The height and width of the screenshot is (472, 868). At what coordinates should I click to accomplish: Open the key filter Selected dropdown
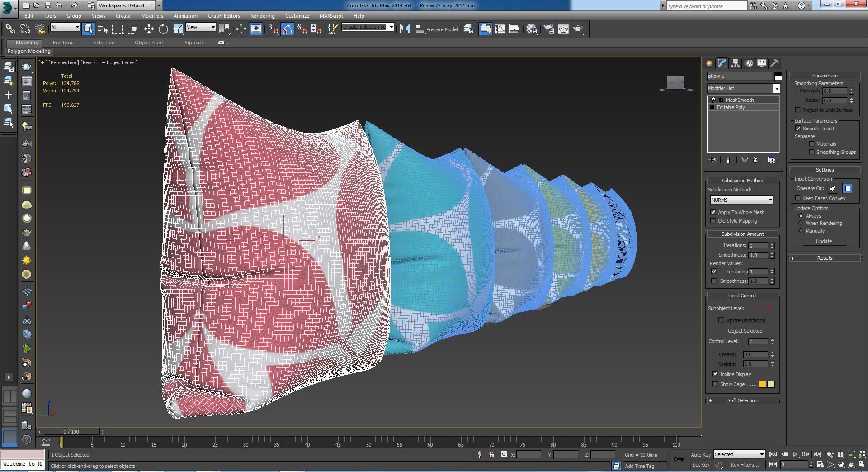pos(739,454)
